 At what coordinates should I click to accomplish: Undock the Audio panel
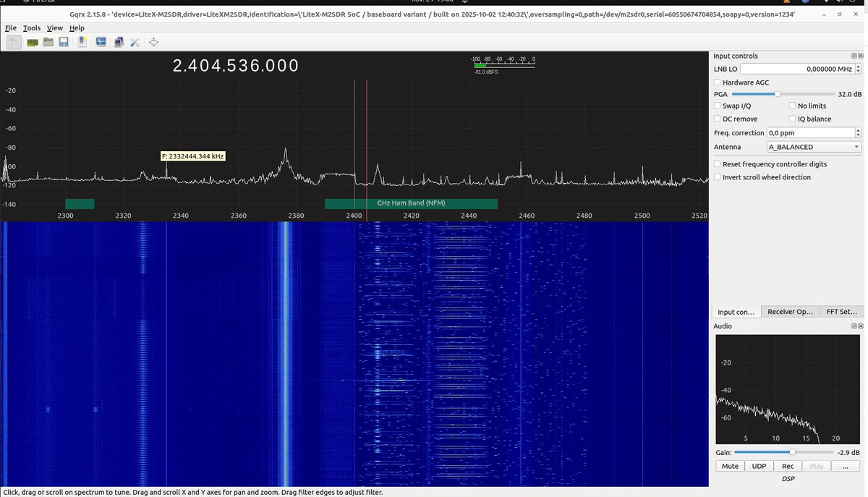point(854,326)
